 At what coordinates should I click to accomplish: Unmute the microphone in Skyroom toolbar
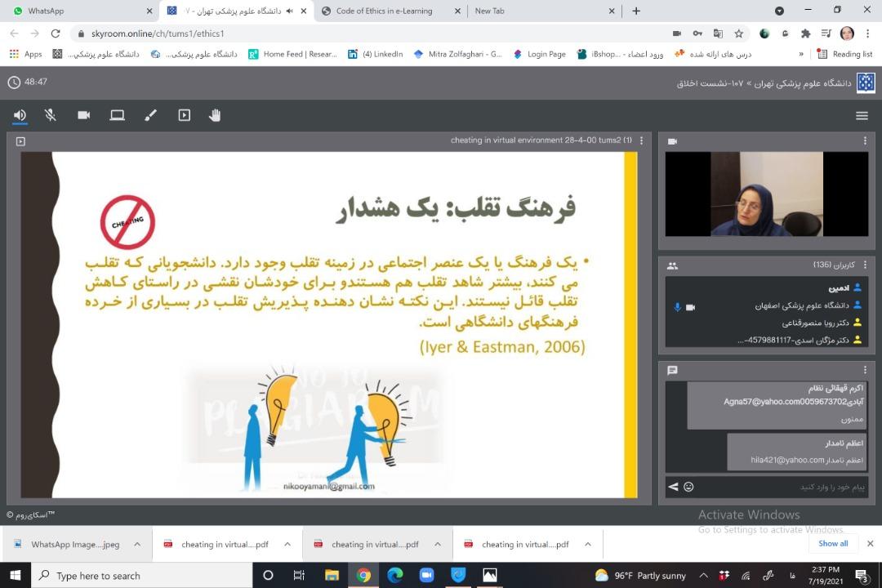coord(51,115)
